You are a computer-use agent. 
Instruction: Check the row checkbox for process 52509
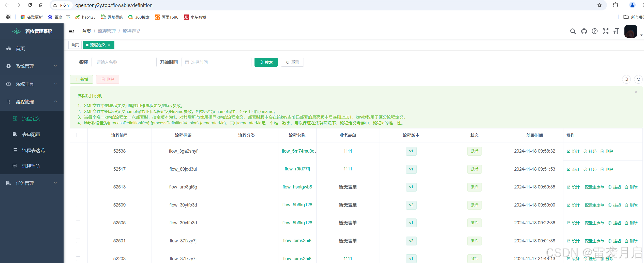click(x=79, y=205)
